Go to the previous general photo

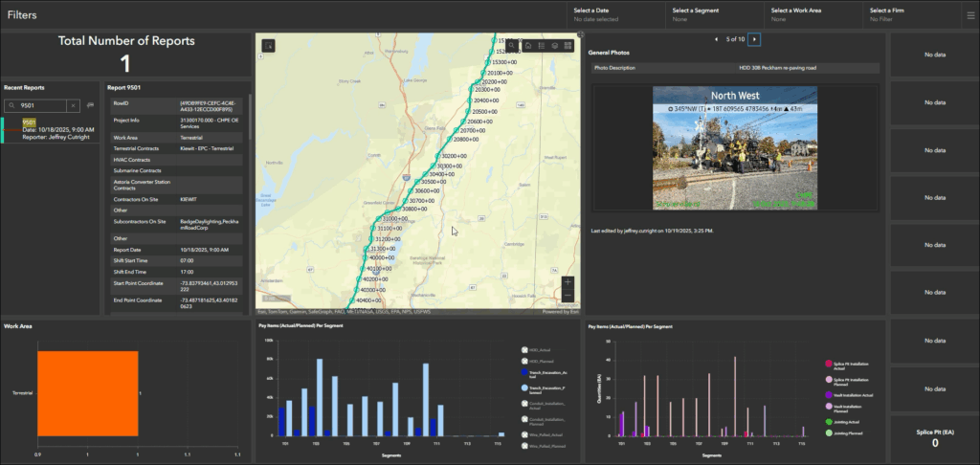pos(716,39)
